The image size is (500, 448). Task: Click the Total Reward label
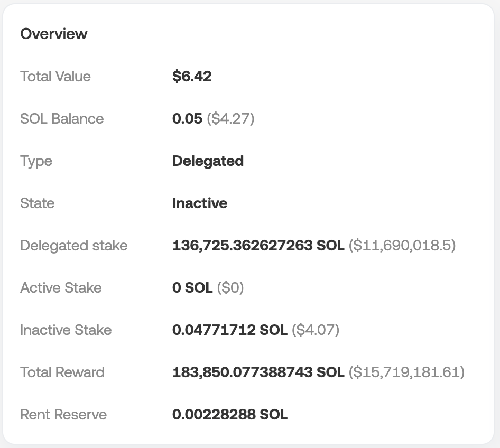(62, 372)
